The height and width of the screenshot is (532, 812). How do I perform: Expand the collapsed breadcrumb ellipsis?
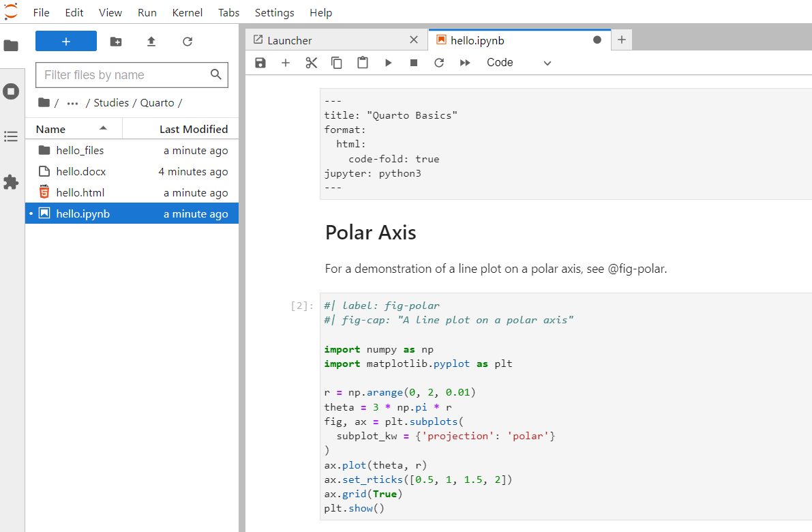click(x=73, y=103)
